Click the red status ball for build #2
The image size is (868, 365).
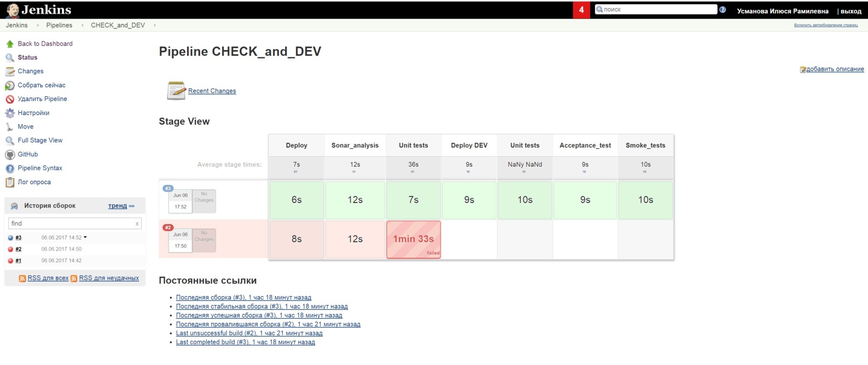[x=11, y=249]
